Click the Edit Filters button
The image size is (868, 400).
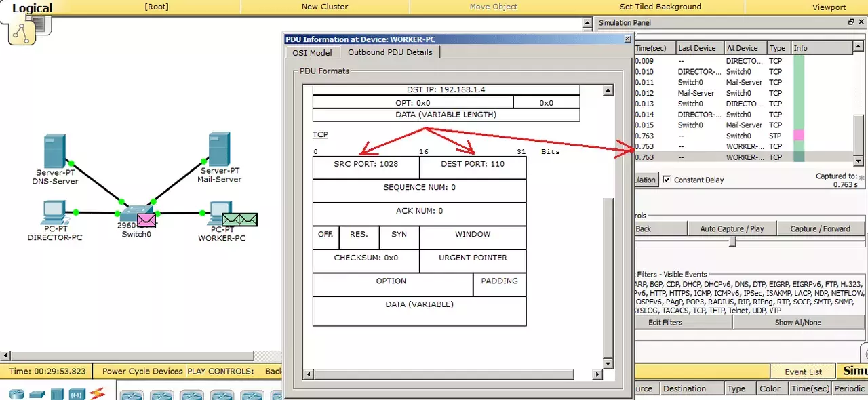pos(683,323)
